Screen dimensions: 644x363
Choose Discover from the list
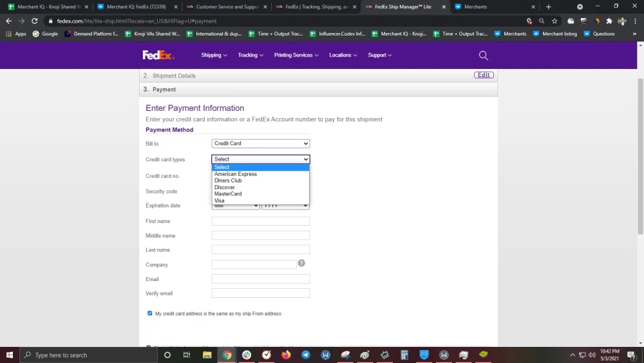[260, 187]
